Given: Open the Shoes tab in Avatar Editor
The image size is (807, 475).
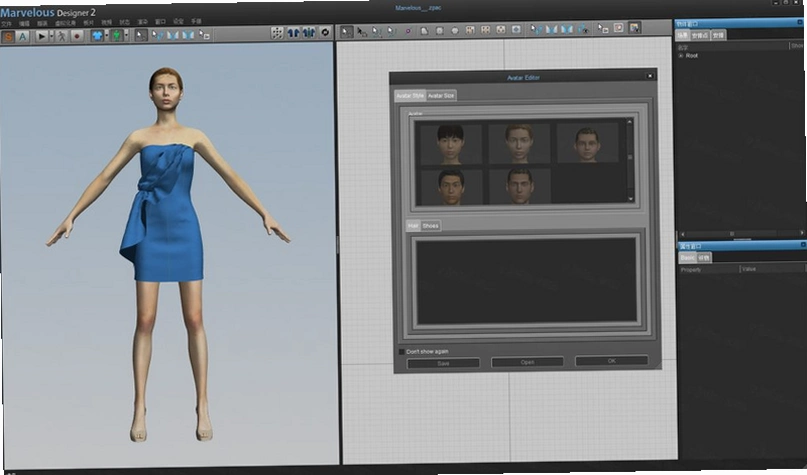Looking at the screenshot, I should (x=430, y=226).
